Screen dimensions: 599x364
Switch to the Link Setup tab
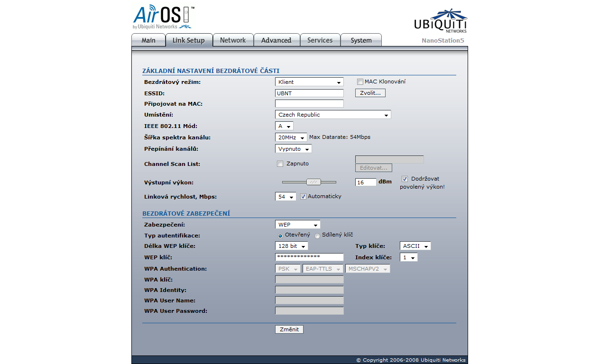click(189, 40)
